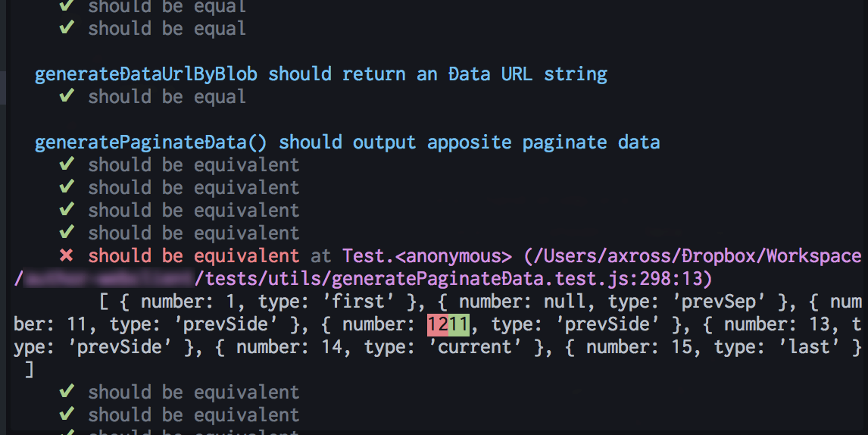Click the 'first' type value in output
The width and height of the screenshot is (868, 435).
[x=359, y=302]
